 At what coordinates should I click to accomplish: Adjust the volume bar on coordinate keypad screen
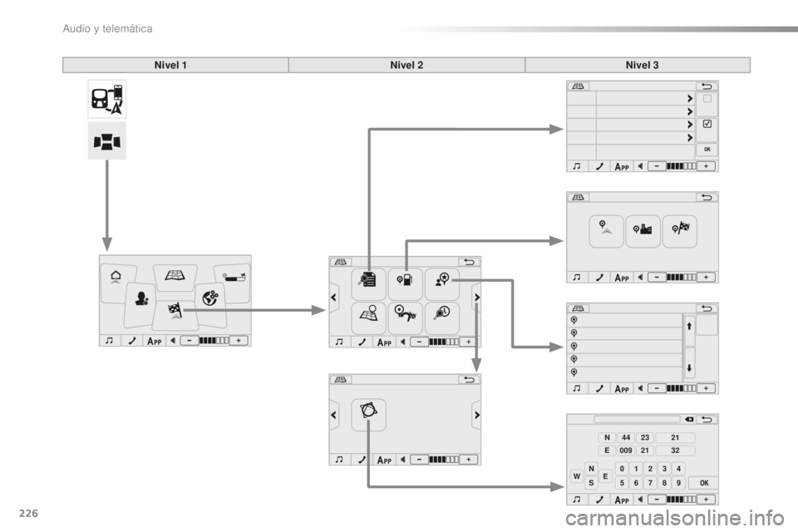(x=681, y=500)
